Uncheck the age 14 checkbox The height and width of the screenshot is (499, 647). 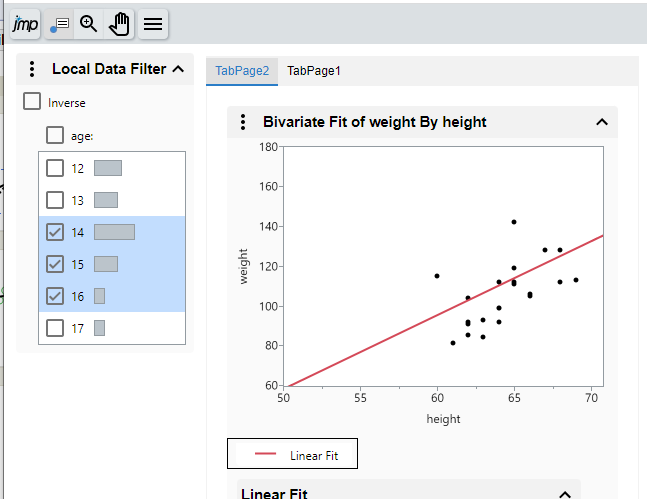pos(55,232)
